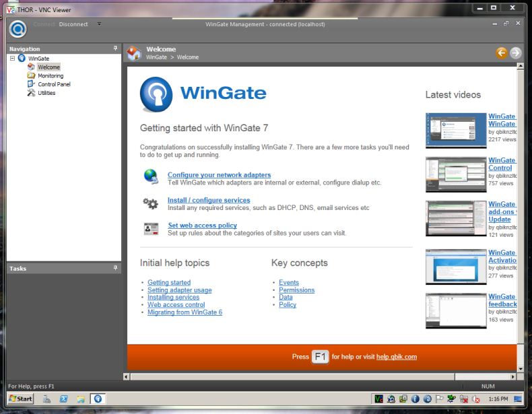Image resolution: width=532 pixels, height=414 pixels.
Task: Select Welcome in the navigation tree
Action: tap(49, 67)
